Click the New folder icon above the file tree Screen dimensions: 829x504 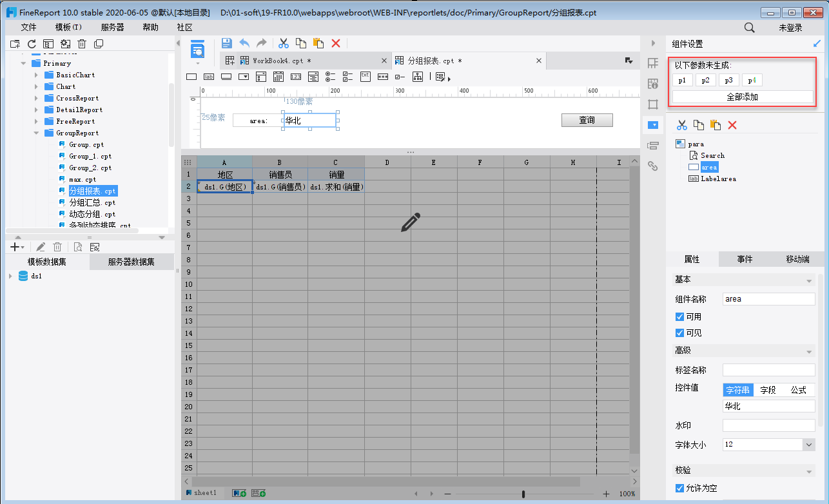15,44
